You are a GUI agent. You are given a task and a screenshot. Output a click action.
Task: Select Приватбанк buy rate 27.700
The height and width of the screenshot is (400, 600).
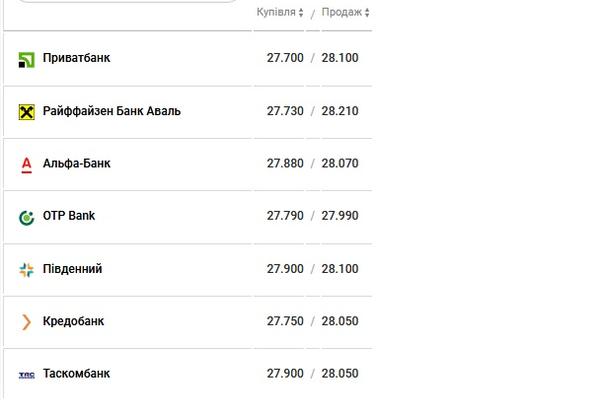tap(285, 58)
